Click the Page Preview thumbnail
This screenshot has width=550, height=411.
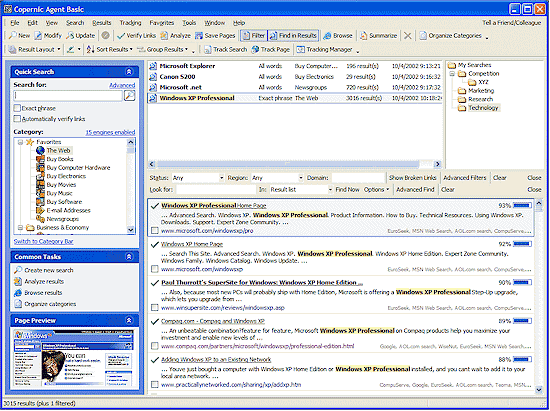pyautogui.click(x=74, y=358)
